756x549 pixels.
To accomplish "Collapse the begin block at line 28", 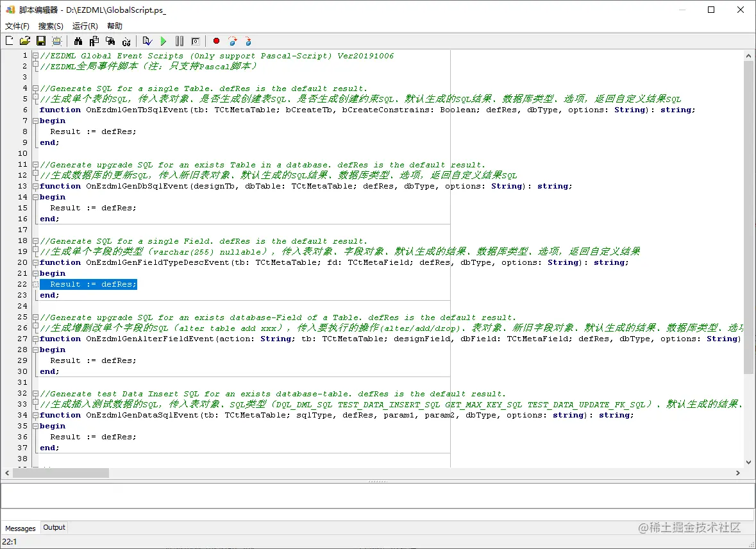I will (35, 350).
